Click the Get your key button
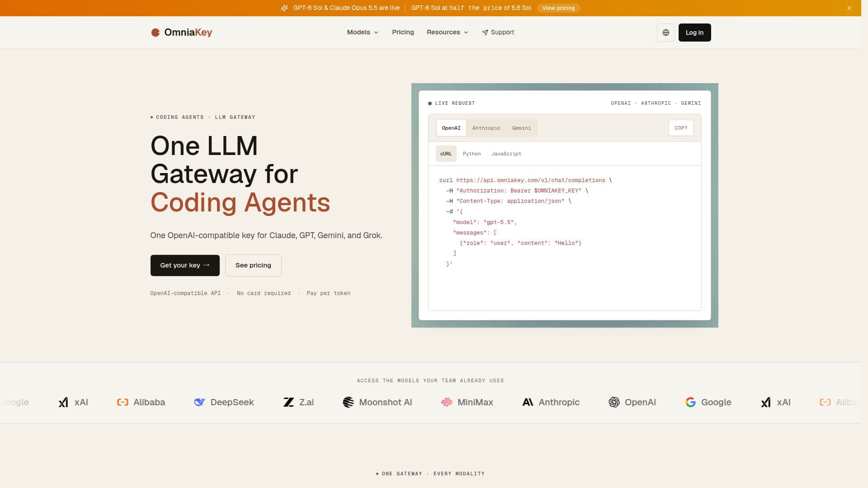The width and height of the screenshot is (868, 488). click(x=185, y=265)
